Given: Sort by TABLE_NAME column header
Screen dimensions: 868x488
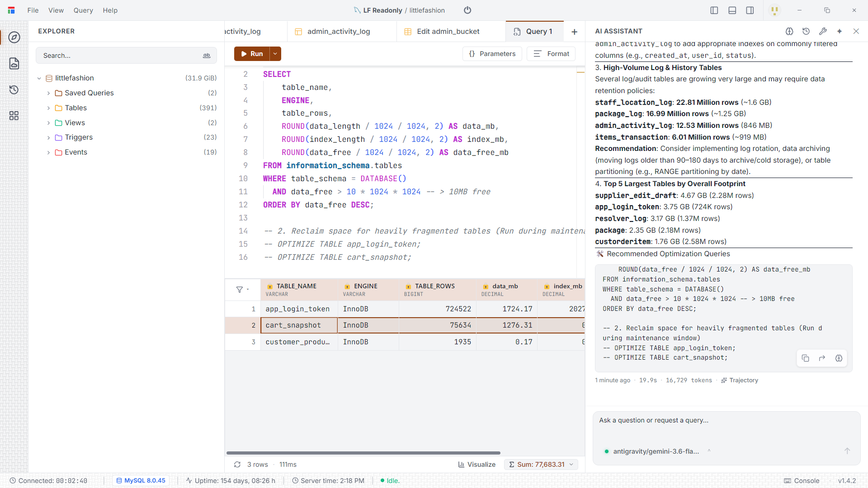Looking at the screenshot, I should 299,290.
